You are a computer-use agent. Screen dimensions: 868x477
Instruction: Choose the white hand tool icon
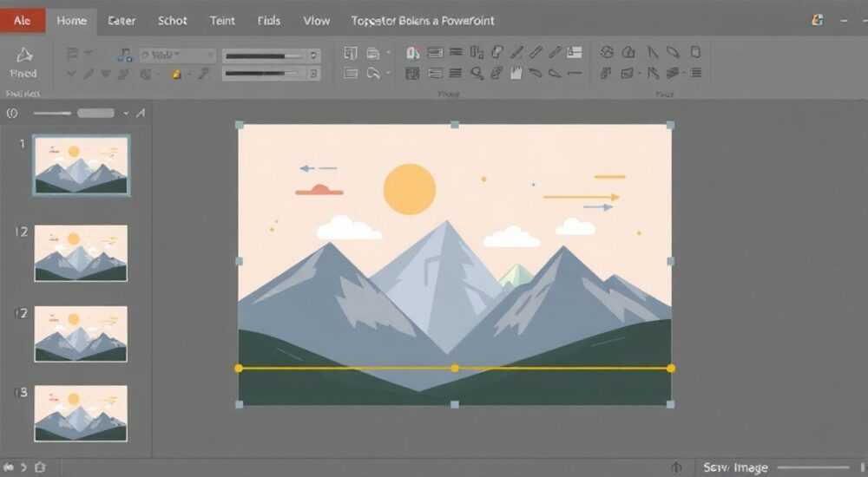tap(516, 73)
